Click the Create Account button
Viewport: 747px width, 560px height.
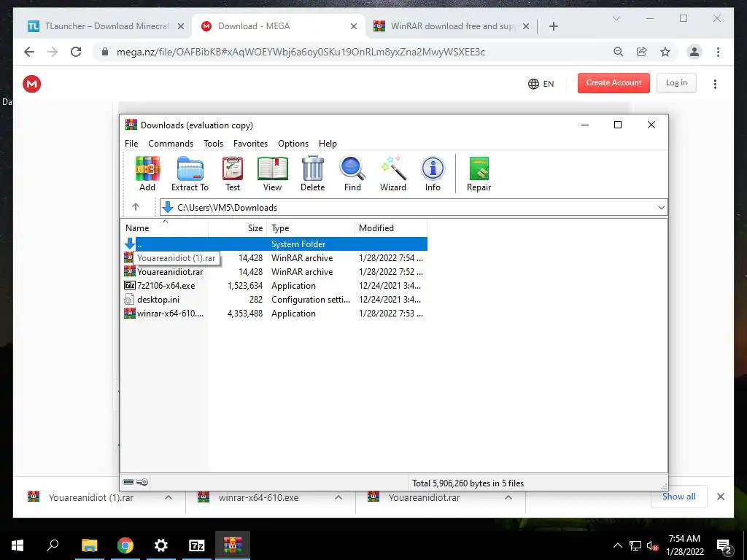click(614, 83)
